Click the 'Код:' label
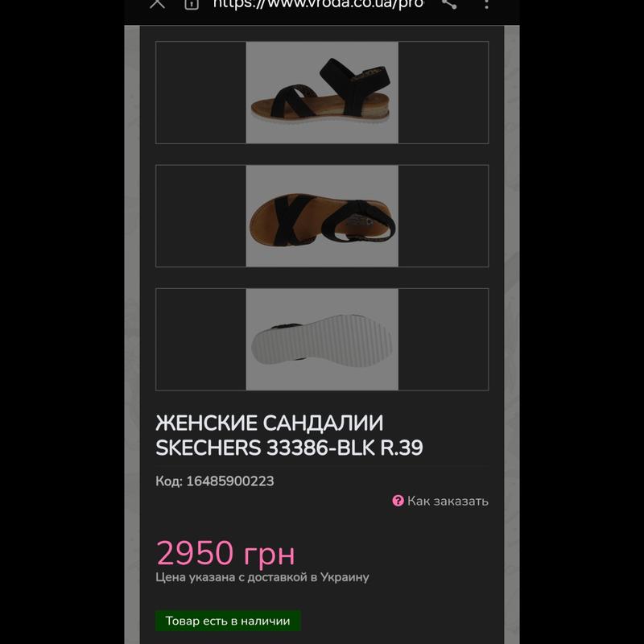 coord(169,481)
